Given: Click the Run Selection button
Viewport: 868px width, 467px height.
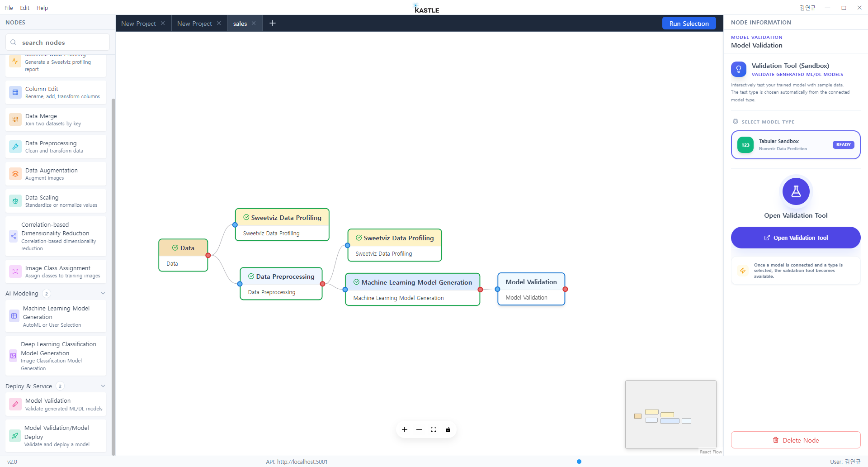Looking at the screenshot, I should (x=689, y=24).
